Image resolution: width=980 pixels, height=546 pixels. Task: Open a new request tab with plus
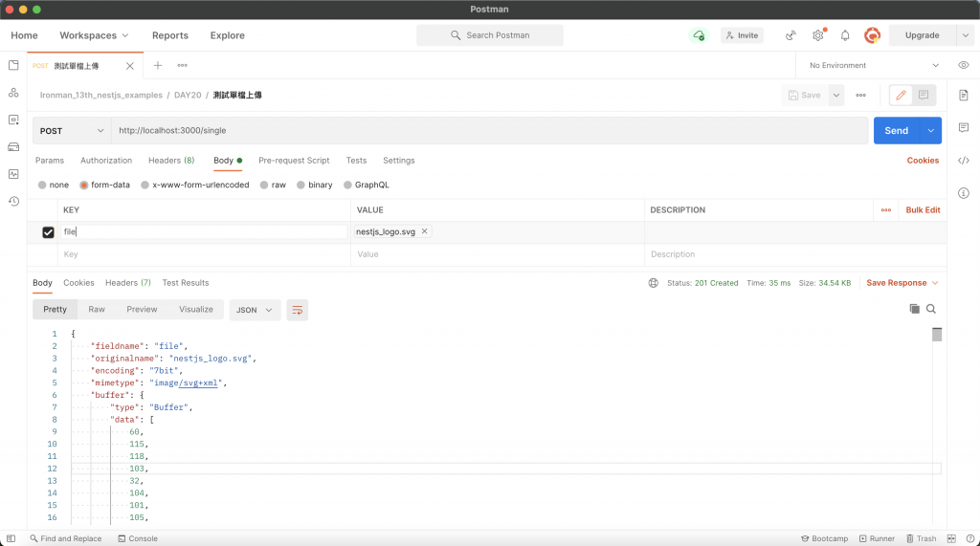158,65
